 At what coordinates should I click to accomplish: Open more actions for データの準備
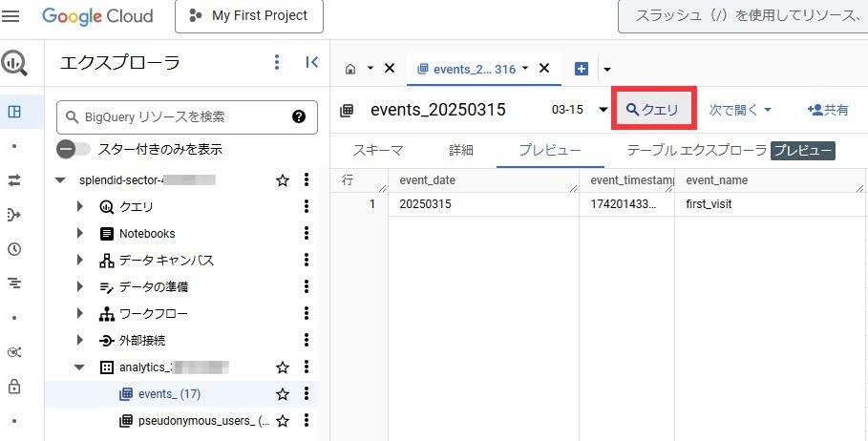coord(307,286)
